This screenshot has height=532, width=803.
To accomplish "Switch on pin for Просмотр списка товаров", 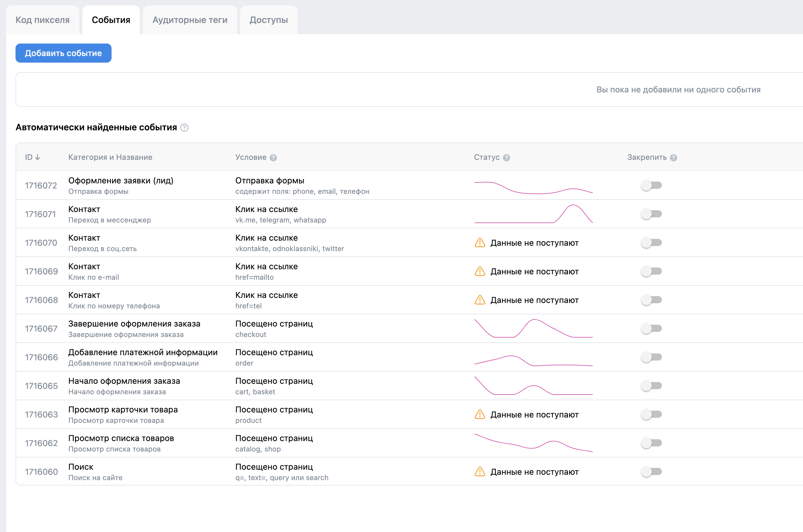I will 651,443.
